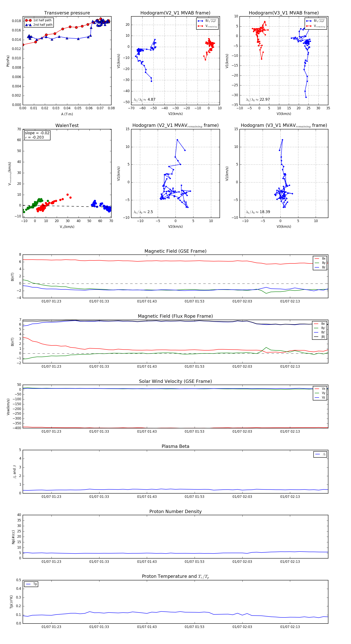Image resolution: width=351 pixels, height=644 pixels.
Task: Select 'Vy' legend entry in solar wind plot
Action: pyautogui.click(x=320, y=393)
